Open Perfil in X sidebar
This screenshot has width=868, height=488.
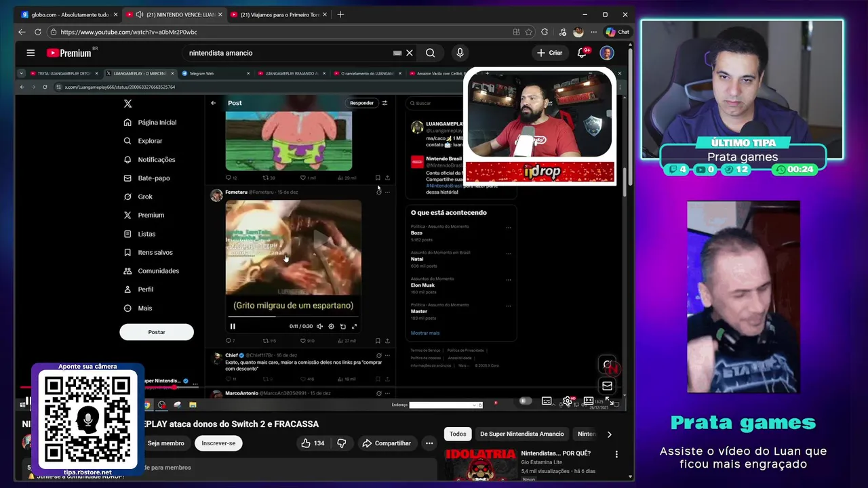[x=138, y=289]
